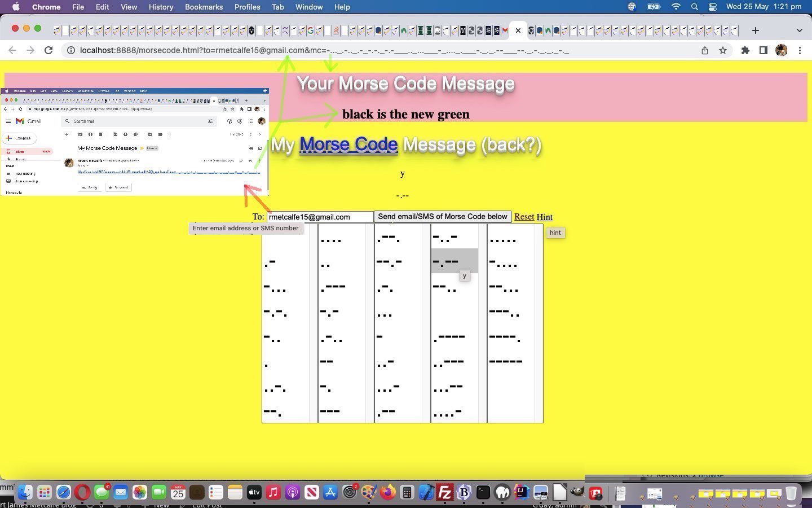The width and height of the screenshot is (812, 508).
Task: Click the share icon in address bar
Action: click(x=705, y=50)
